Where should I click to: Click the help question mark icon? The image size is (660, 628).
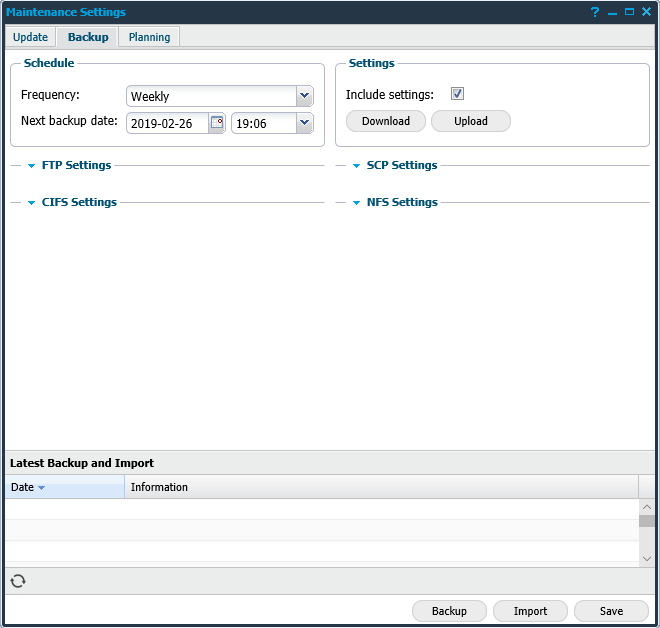pyautogui.click(x=595, y=12)
